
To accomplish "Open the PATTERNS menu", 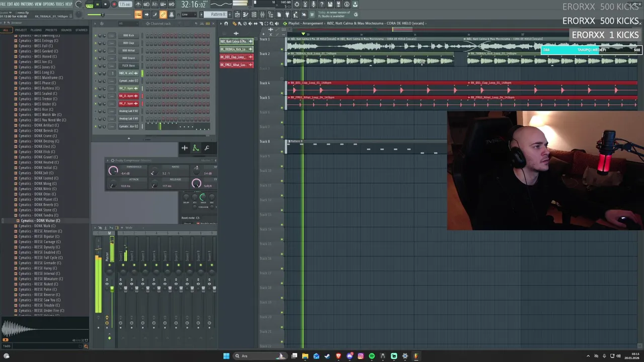I will point(27,5).
